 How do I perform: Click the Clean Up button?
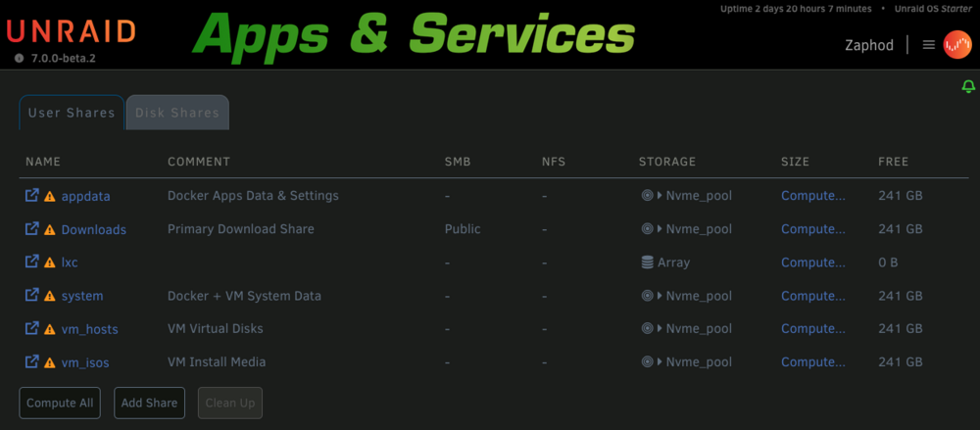pos(230,404)
